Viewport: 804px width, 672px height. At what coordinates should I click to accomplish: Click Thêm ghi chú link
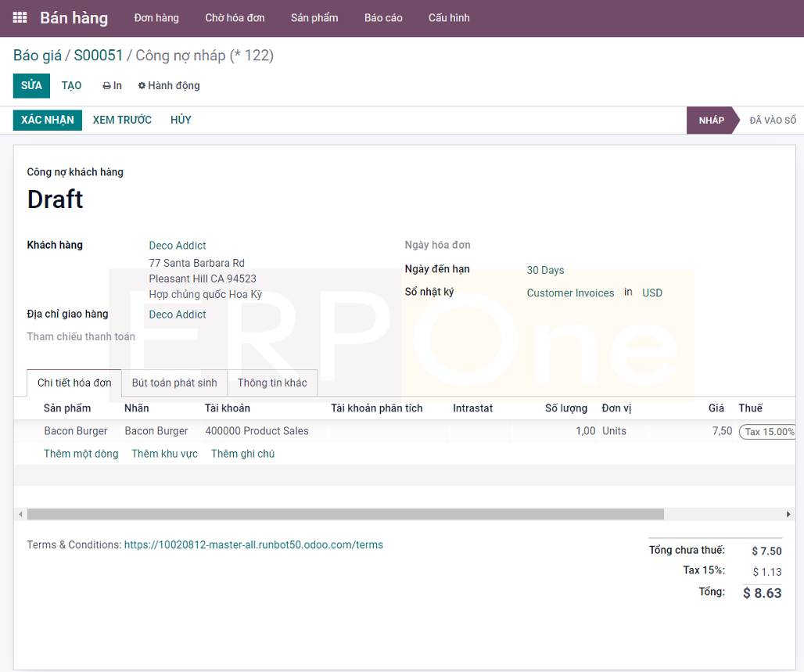coord(242,454)
